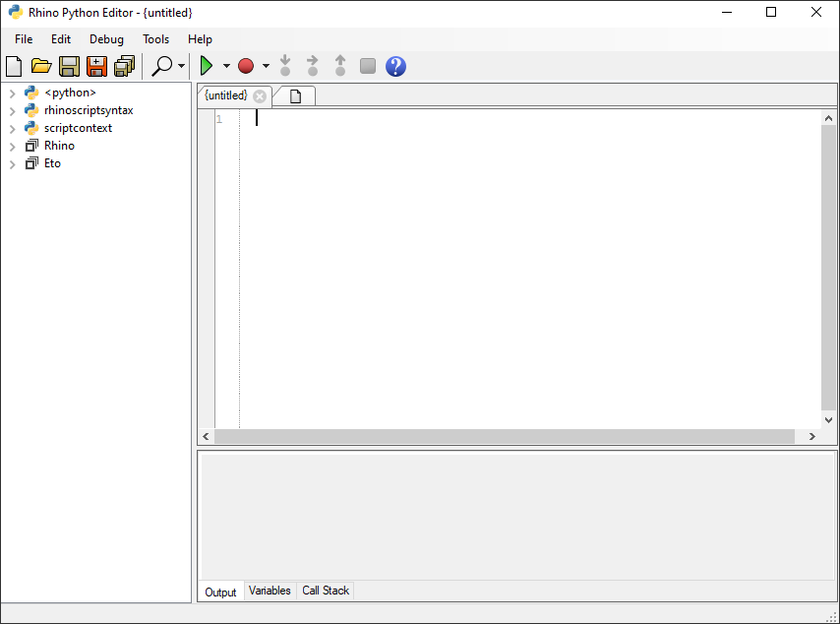Run the script with green play button
Screen dimensions: 840x624
point(207,66)
